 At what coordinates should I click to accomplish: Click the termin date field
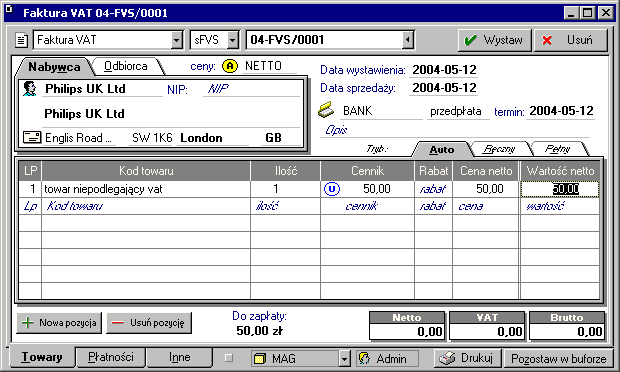pyautogui.click(x=561, y=111)
